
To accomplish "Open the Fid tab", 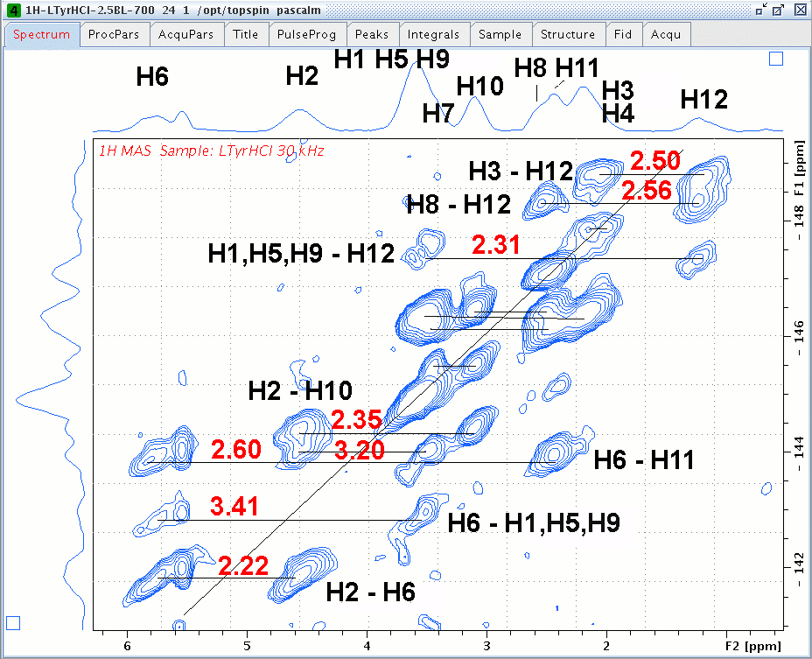I will coord(623,35).
